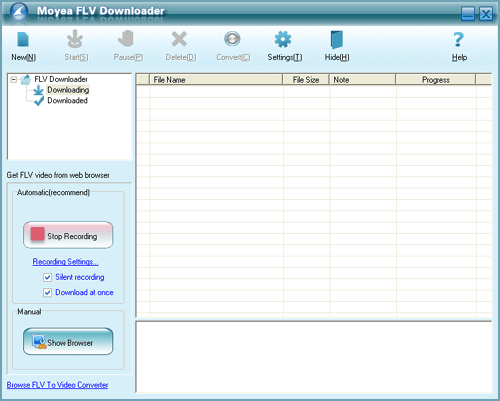
Task: Click the Convert disc toolbar icon
Action: 232,39
